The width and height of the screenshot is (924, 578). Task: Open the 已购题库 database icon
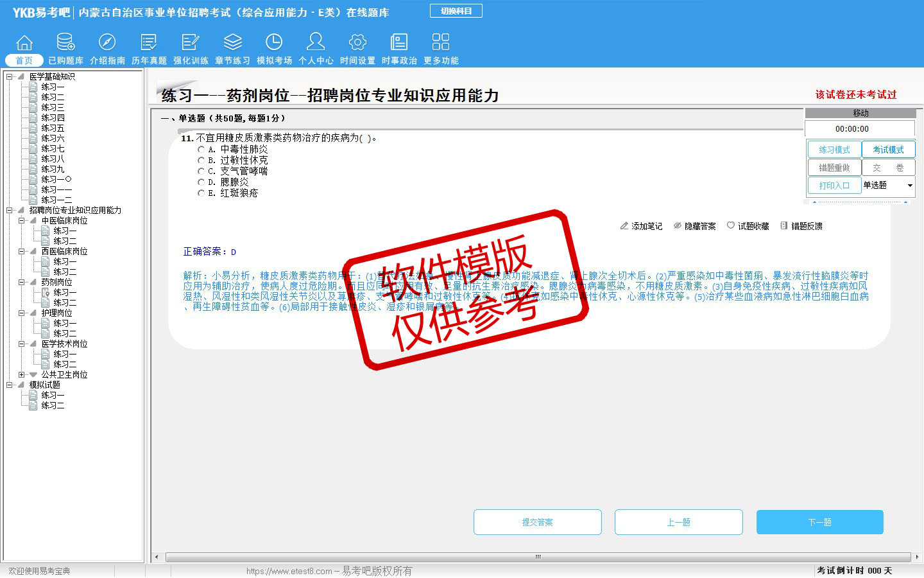click(65, 42)
